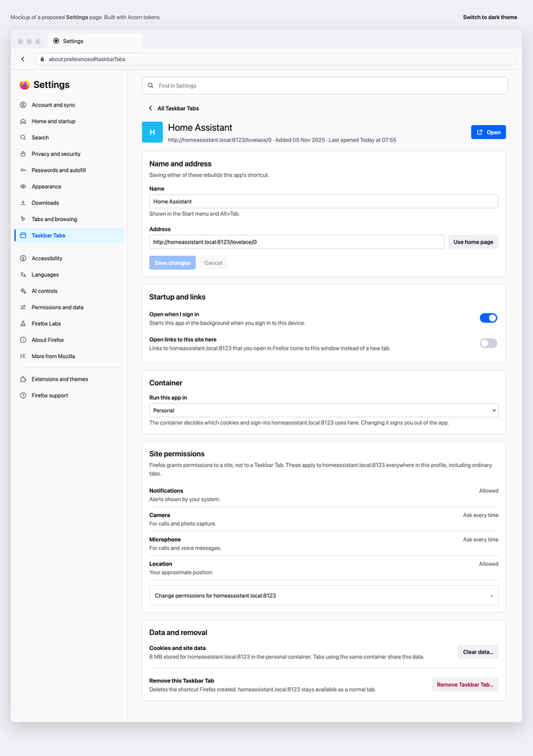This screenshot has height=756, width=533.
Task: Click the About Firefox info icon
Action: click(x=23, y=340)
